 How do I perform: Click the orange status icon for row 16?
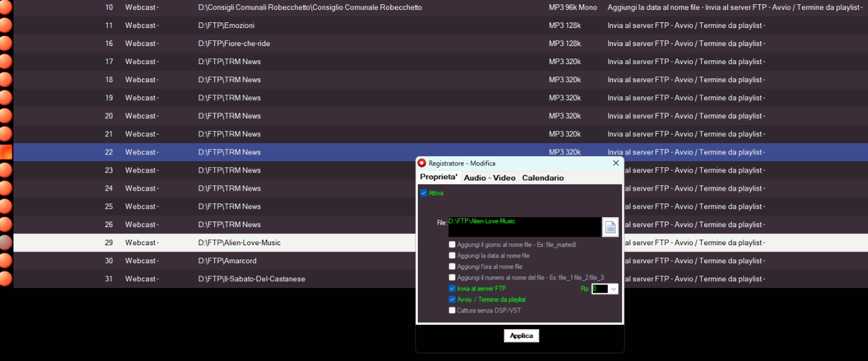pyautogui.click(x=4, y=44)
